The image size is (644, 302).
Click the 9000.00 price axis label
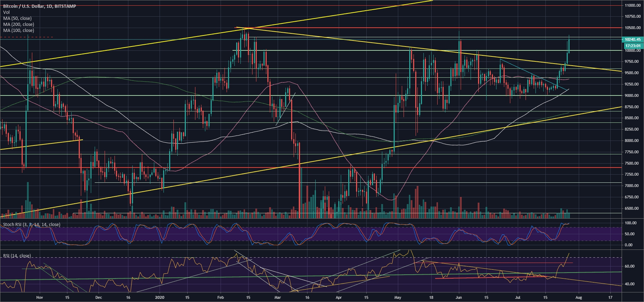(x=633, y=95)
